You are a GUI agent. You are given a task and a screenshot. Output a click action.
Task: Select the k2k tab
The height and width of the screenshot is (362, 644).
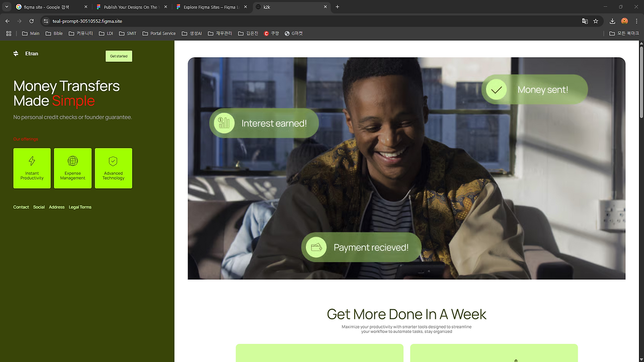pos(291,7)
